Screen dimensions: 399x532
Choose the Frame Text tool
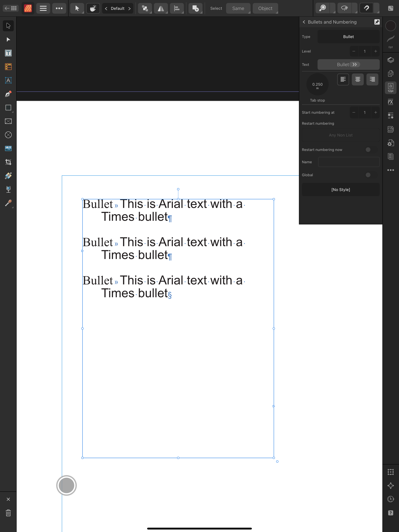8,53
